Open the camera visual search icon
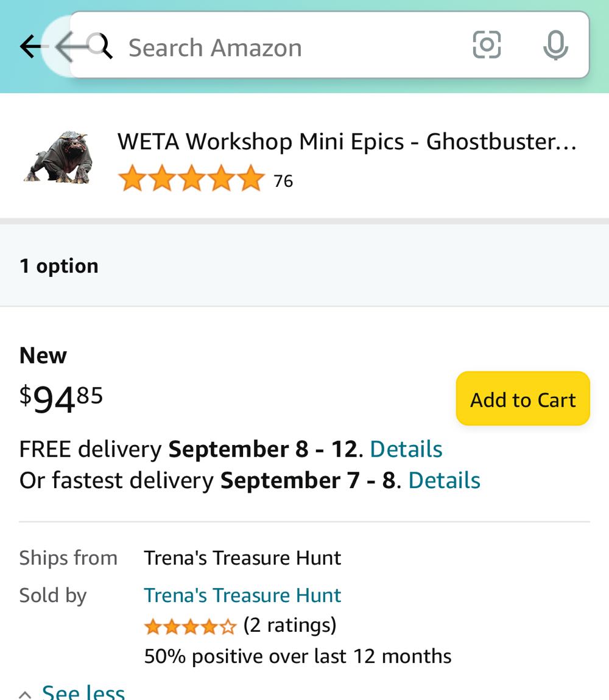609x700 pixels. (x=485, y=45)
